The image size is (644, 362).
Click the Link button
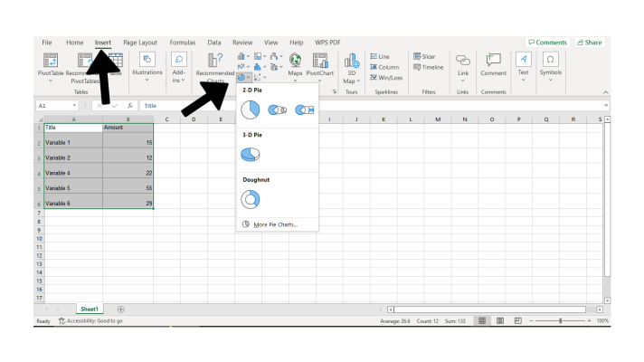coord(463,67)
